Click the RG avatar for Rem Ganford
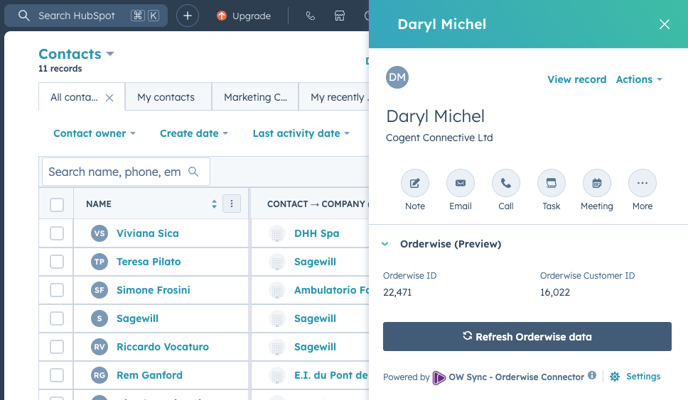The width and height of the screenshot is (688, 400). click(99, 375)
